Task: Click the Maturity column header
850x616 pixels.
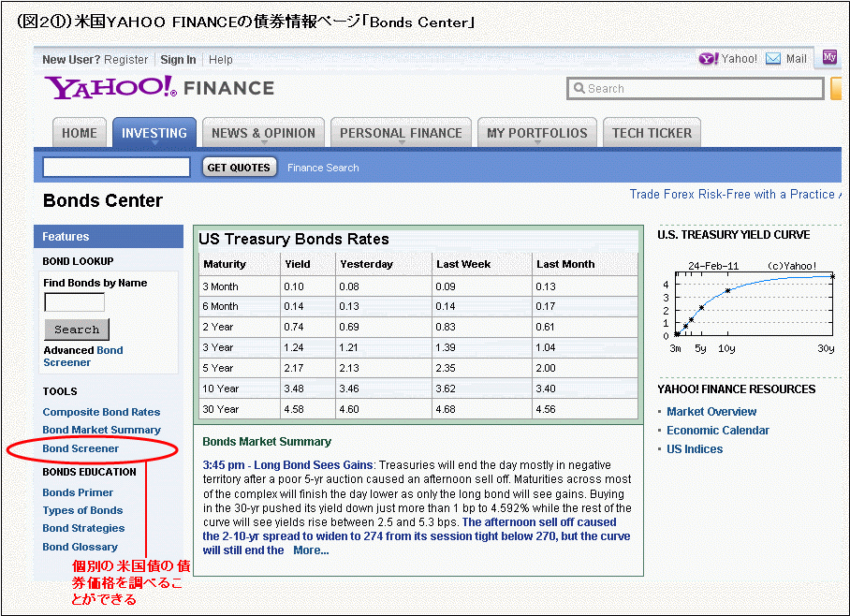Action: 225,264
